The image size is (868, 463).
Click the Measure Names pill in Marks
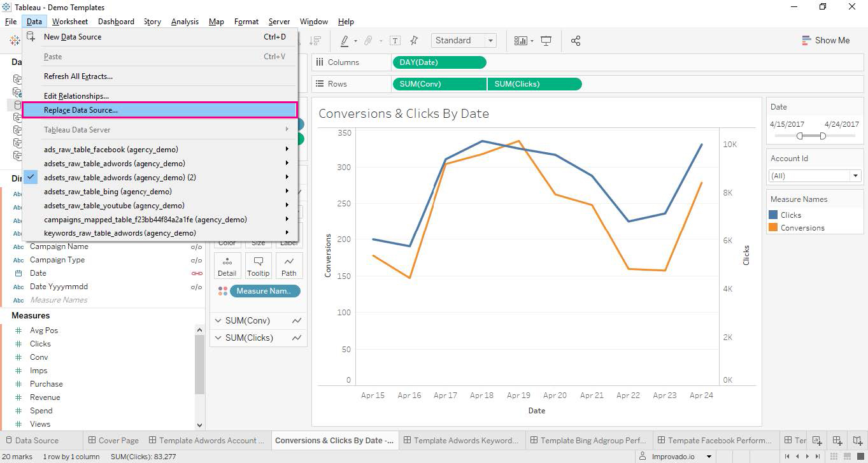pos(265,291)
